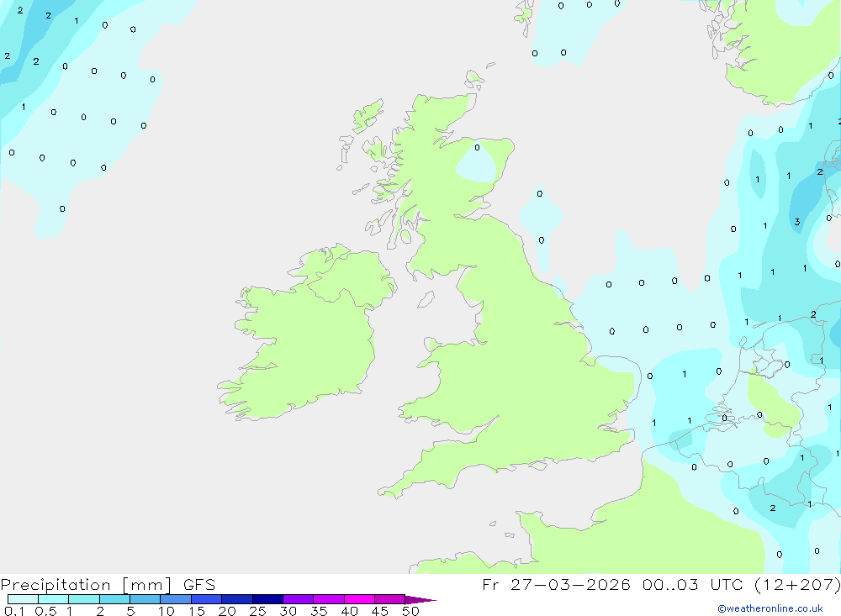
Task: Click the '3' value in the North Sea
Action: pos(797,222)
